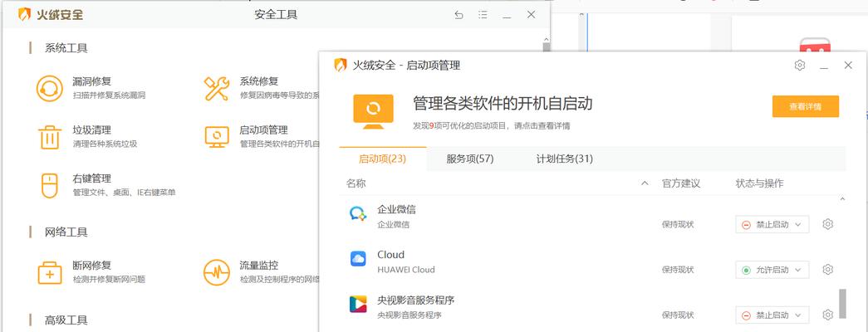This screenshot has width=868, height=332.
Task: Click the startup list scrollbar thumb
Action: coord(842,304)
